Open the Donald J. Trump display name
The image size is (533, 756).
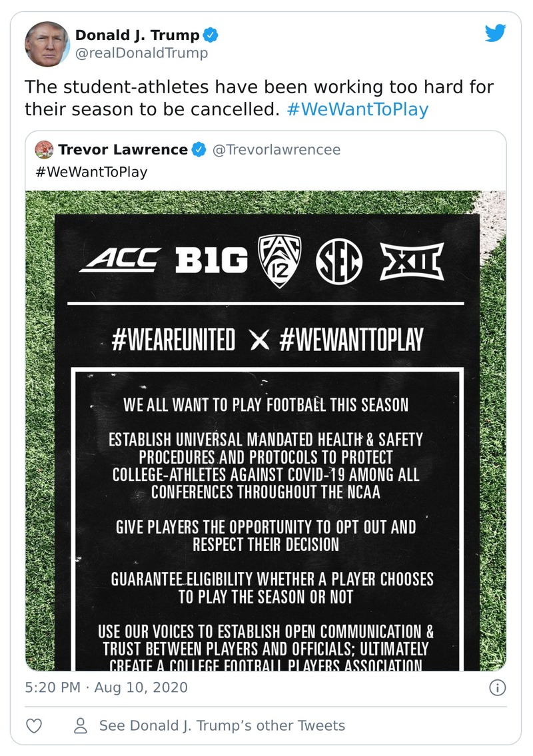pos(137,35)
